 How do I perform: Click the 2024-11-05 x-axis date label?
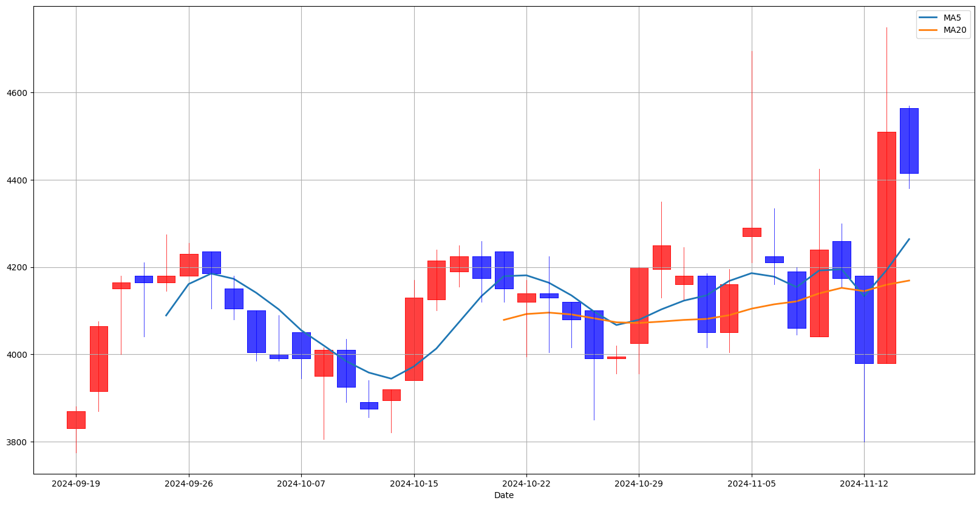[x=752, y=484]
